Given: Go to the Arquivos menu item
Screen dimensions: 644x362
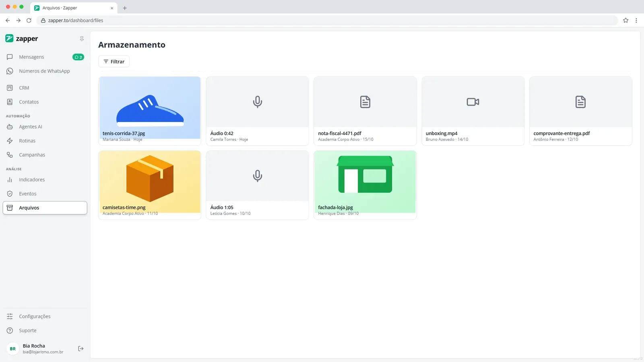Looking at the screenshot, I should (x=45, y=208).
